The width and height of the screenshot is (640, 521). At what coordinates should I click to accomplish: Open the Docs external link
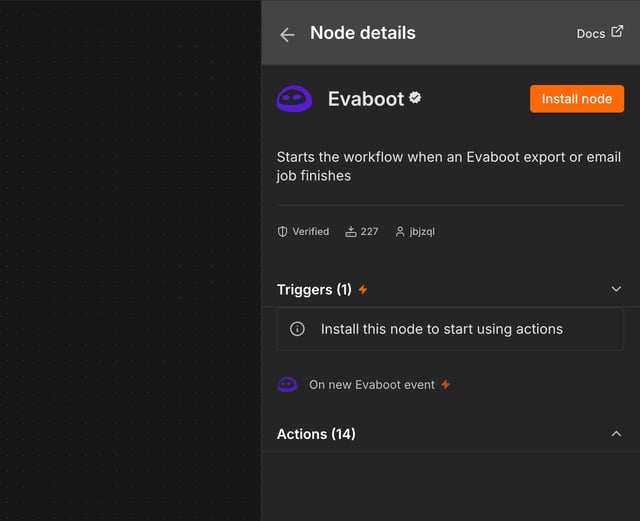pyautogui.click(x=599, y=33)
